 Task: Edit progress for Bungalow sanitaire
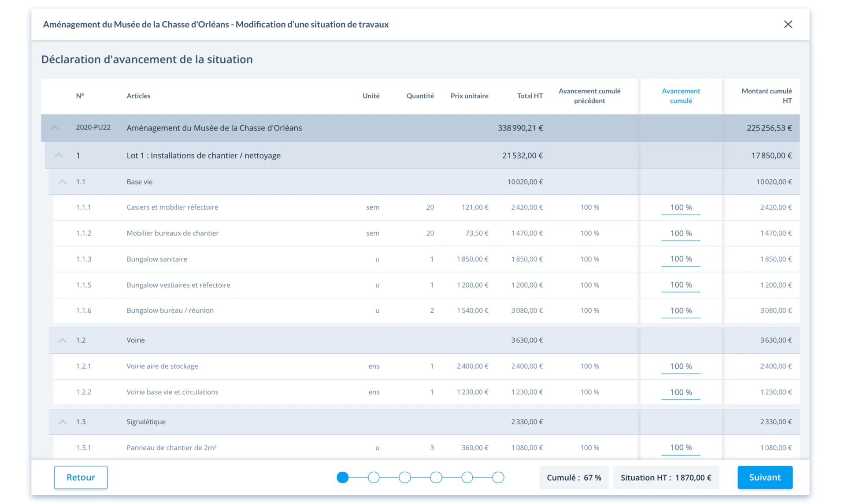[x=681, y=259]
